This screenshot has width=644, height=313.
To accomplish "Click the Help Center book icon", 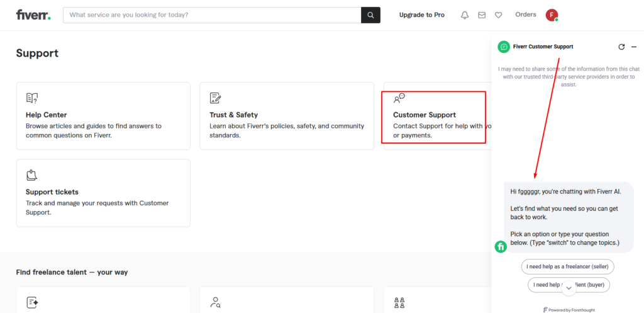I will [32, 98].
